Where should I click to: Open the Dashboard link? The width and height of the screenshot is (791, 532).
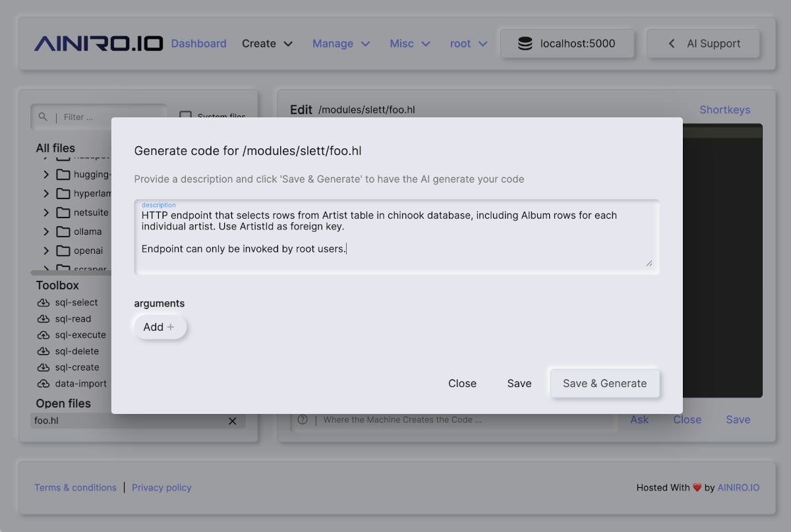(x=198, y=44)
